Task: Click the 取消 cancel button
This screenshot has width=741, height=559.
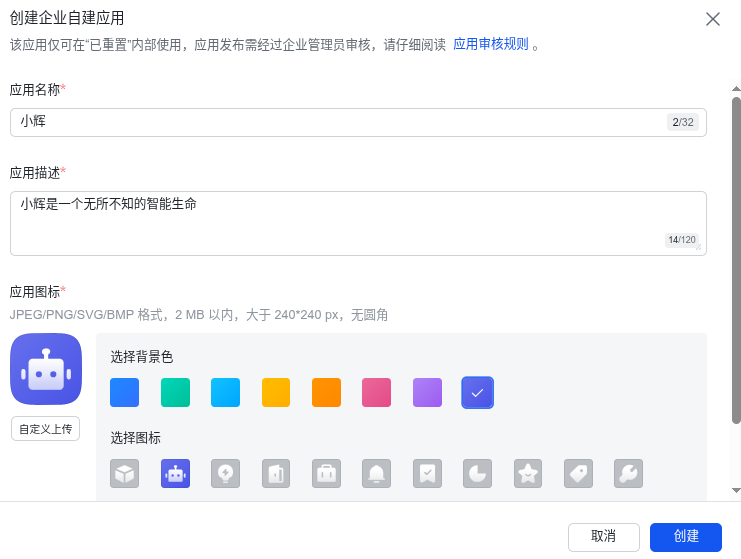Action: (x=604, y=537)
